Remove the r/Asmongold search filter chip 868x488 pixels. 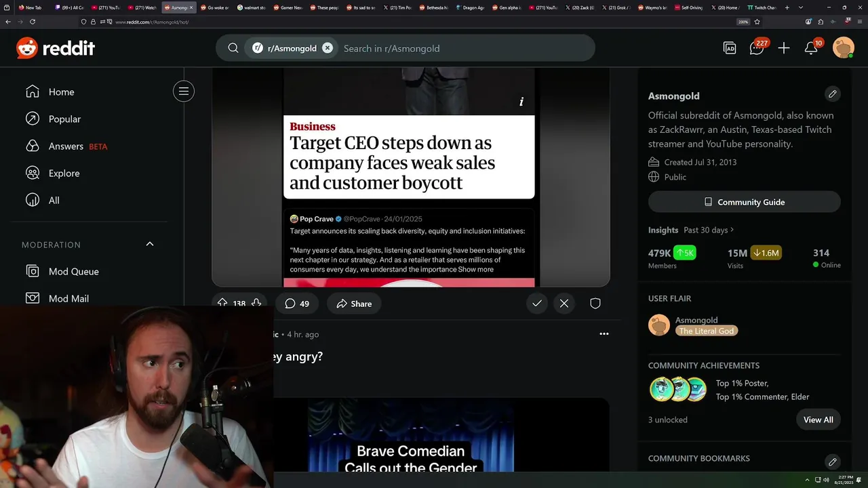[328, 48]
